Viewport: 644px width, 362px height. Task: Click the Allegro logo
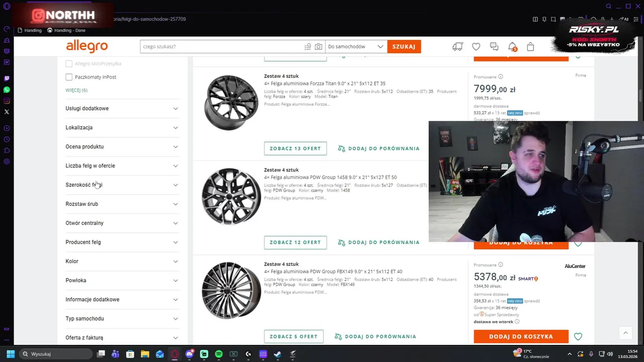point(87,46)
